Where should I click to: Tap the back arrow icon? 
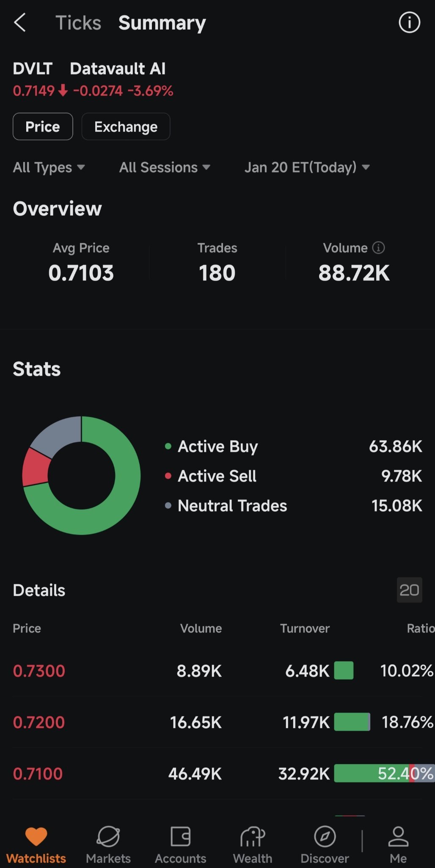click(x=20, y=22)
